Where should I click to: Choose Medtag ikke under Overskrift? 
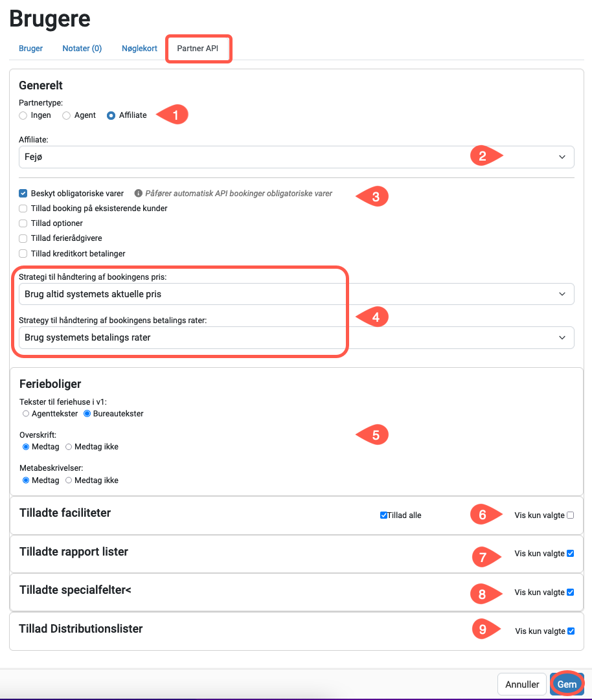coord(69,447)
